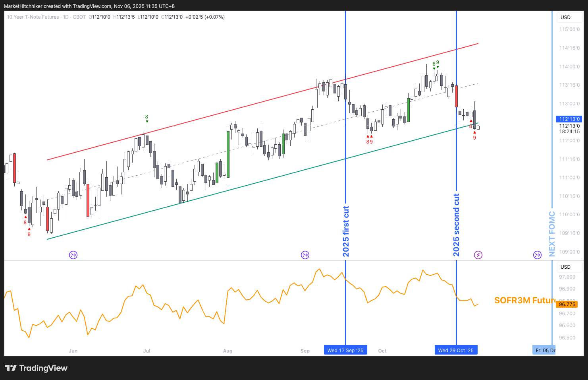Viewport: 588px width, 380px height.
Task: Click the 18:24:15 bar countdown text
Action: 569,131
